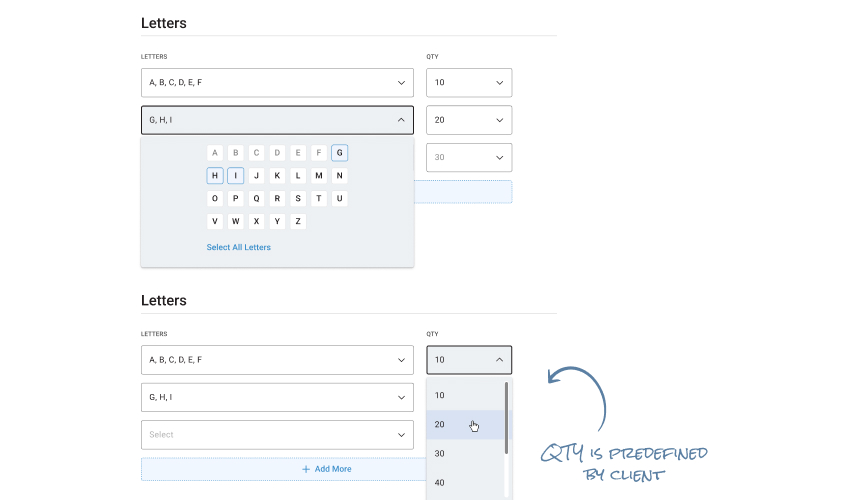Screen dimensions: 850x500
Task: Collapse the open QTY 10 dropdown chevron
Action: tap(499, 360)
